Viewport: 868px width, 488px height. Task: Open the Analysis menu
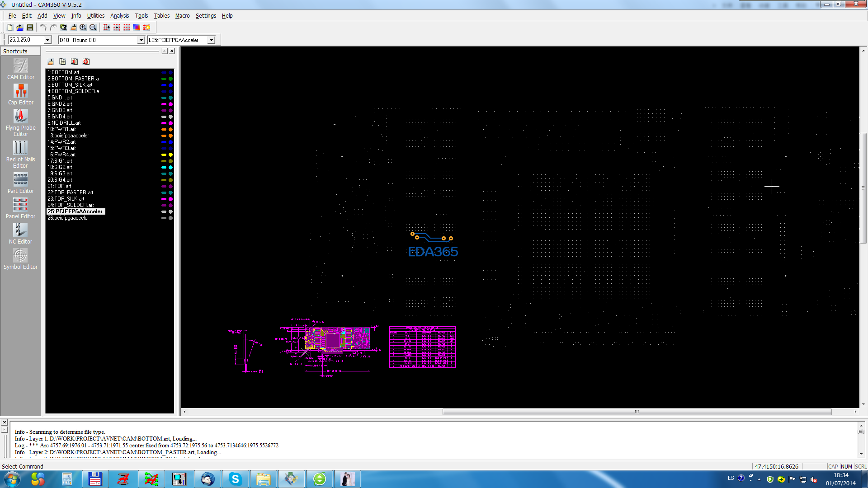(119, 15)
